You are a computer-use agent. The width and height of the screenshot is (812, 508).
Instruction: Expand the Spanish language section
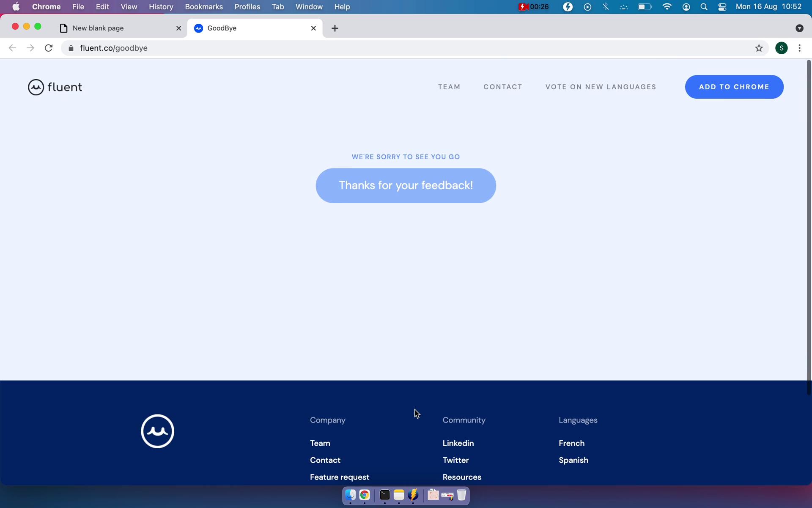[x=573, y=459]
